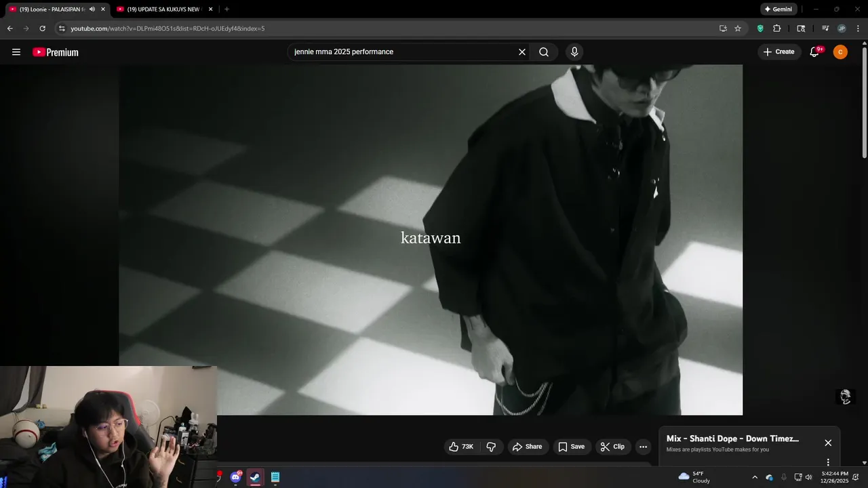
Task: Install app icon in address bar
Action: point(723,28)
